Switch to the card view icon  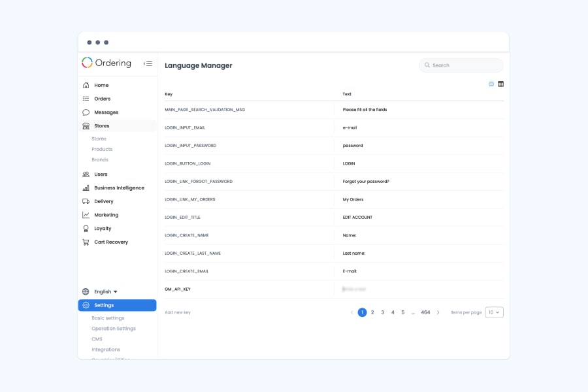(x=491, y=84)
